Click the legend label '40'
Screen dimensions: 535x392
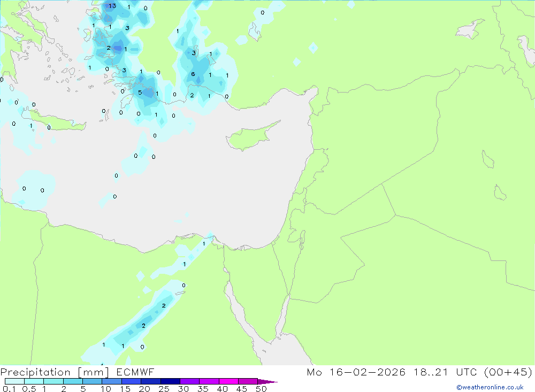(x=222, y=389)
